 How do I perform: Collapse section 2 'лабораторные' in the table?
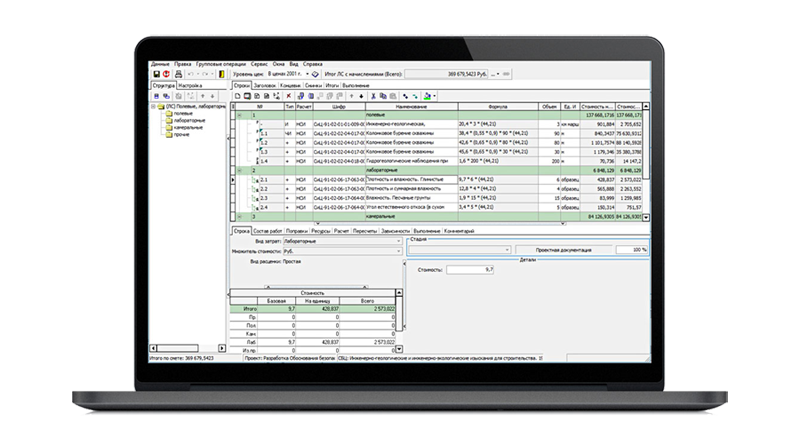[x=239, y=170]
